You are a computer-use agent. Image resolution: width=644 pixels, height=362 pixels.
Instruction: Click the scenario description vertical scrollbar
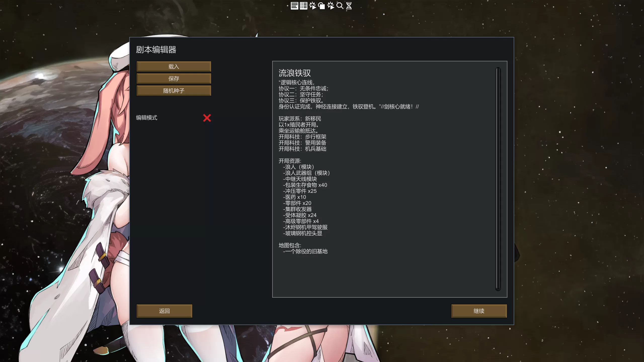(498, 178)
